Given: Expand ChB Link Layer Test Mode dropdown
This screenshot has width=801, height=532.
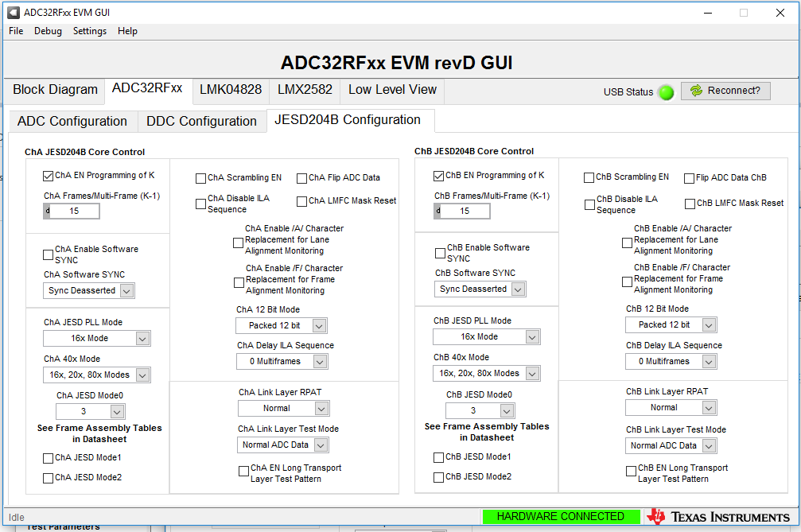Looking at the screenshot, I should pos(671,445).
